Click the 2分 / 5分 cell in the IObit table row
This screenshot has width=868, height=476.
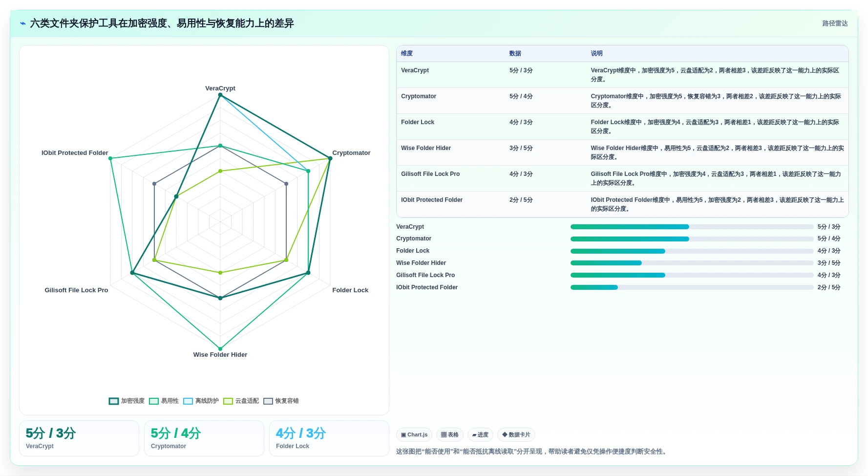521,200
